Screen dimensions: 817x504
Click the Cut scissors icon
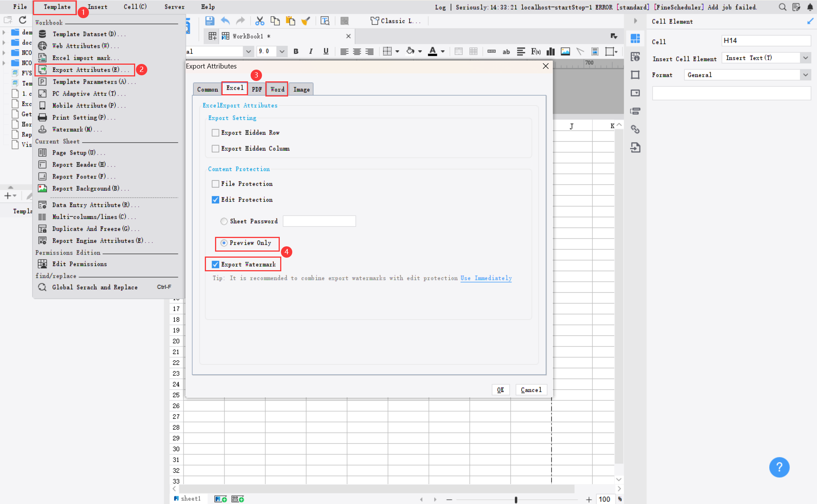[x=259, y=21]
